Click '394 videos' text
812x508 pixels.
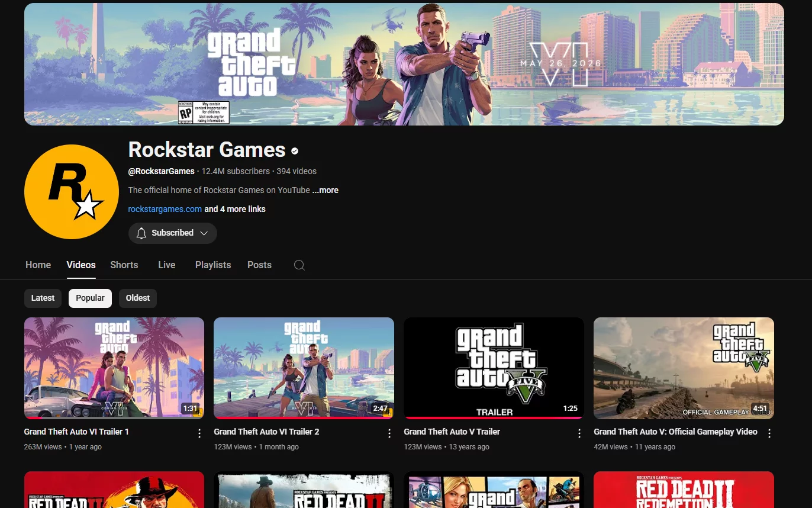[x=297, y=171]
